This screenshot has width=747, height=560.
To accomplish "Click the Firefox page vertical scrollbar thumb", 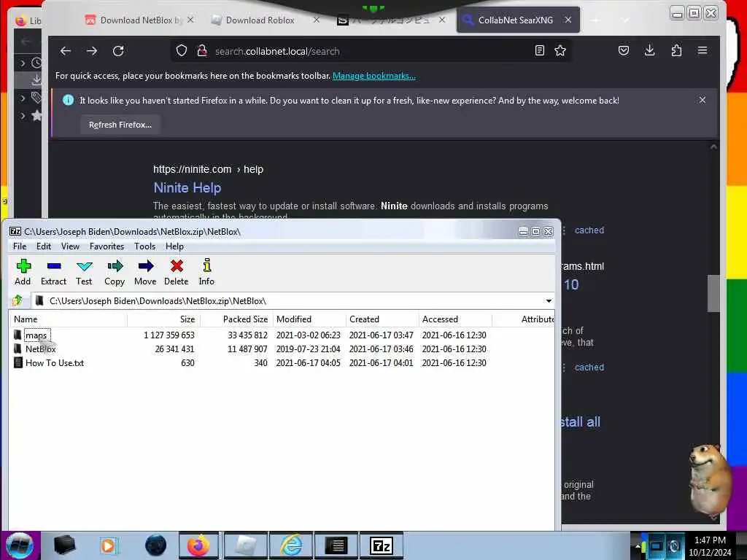I will [713, 293].
